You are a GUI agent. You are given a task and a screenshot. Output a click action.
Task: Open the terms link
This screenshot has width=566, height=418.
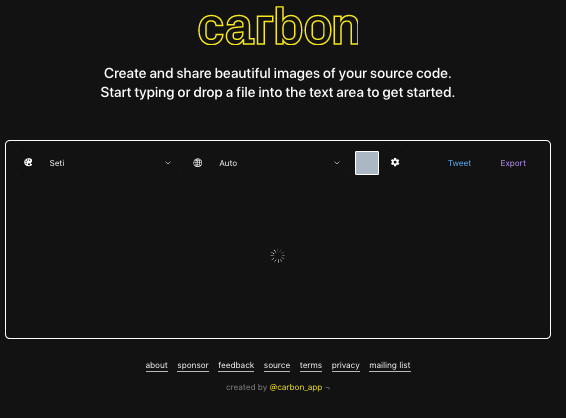tap(311, 365)
